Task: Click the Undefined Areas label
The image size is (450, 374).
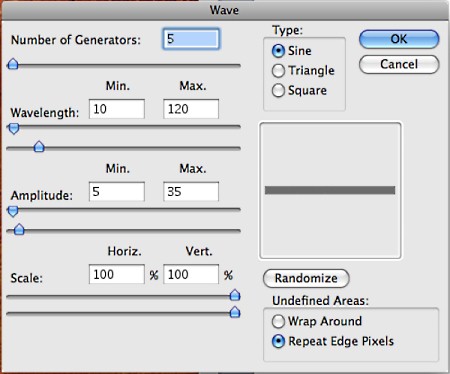Action: 320,301
